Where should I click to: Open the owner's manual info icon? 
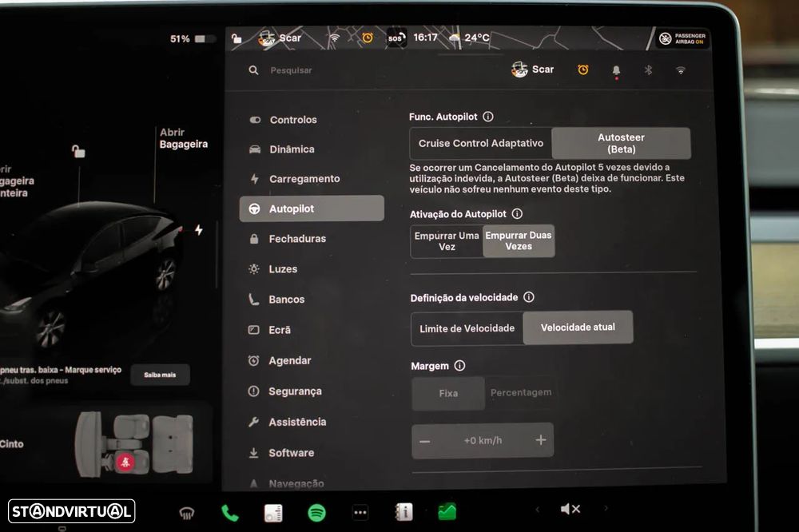point(404,511)
